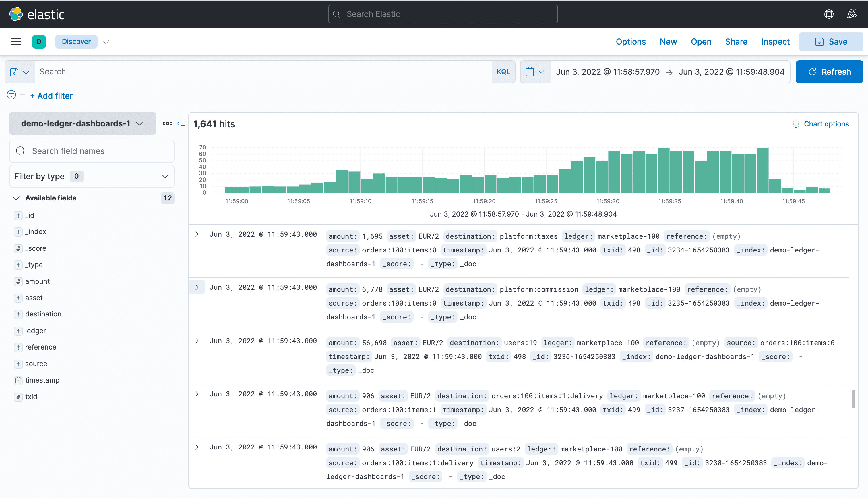
Task: Open the help menu icon
Action: (828, 14)
